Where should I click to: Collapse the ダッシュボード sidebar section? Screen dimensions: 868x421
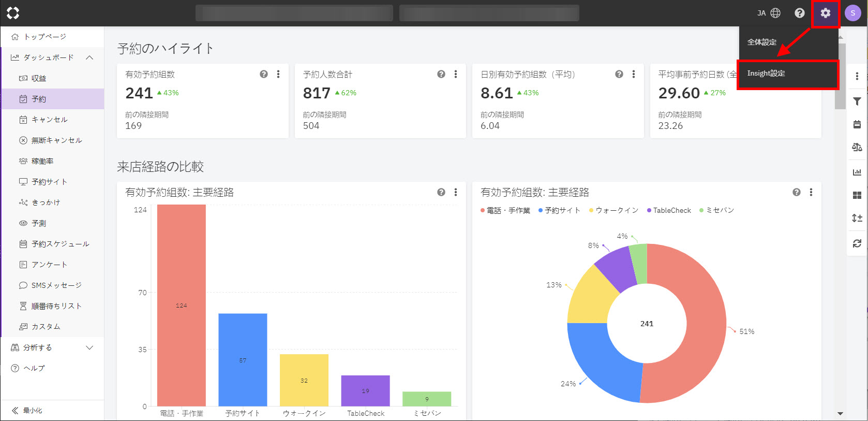click(89, 57)
